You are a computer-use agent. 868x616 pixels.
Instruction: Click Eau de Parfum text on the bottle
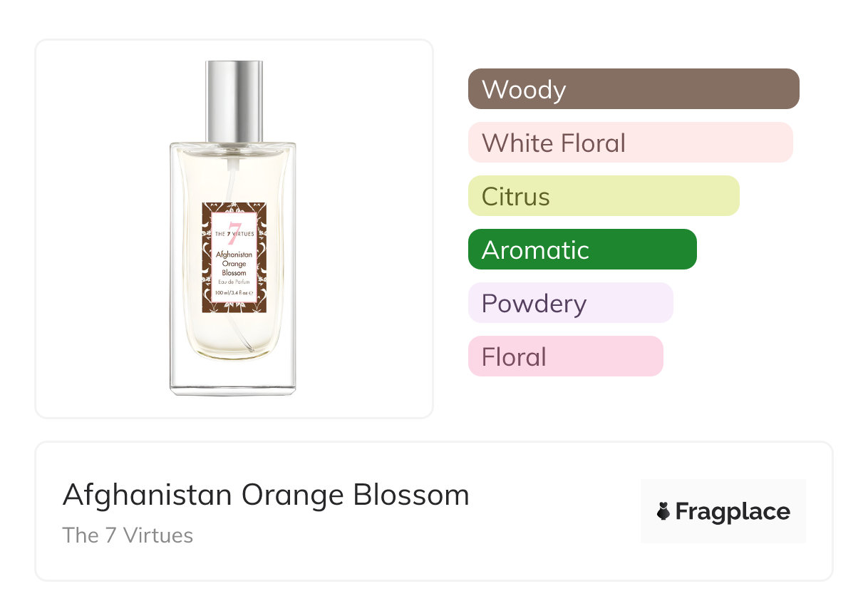234,283
